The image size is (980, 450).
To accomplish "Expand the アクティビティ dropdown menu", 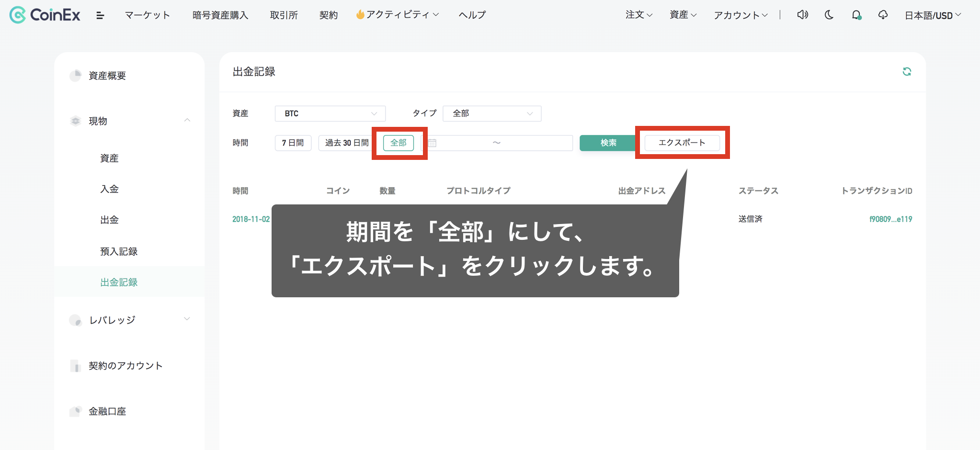I will pyautogui.click(x=398, y=15).
